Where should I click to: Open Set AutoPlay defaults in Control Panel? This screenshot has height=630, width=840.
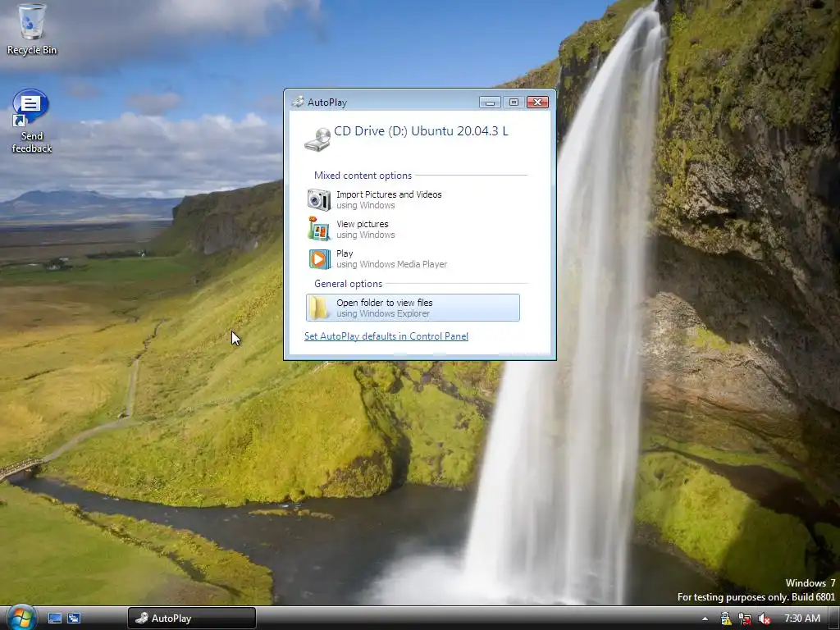pyautogui.click(x=386, y=336)
